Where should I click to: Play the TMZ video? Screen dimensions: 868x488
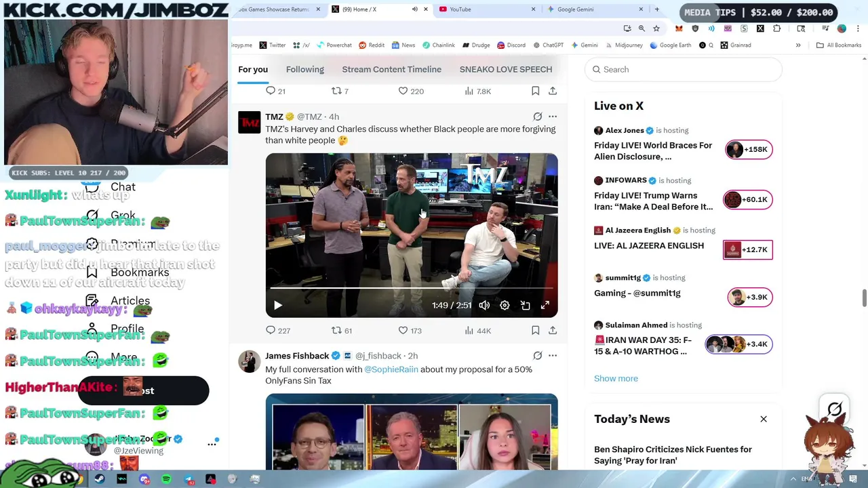[x=277, y=306]
